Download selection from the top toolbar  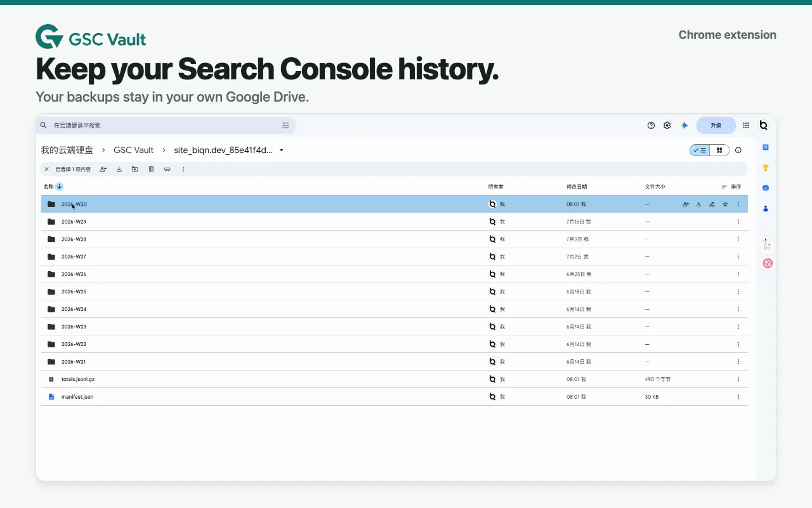[x=119, y=170]
